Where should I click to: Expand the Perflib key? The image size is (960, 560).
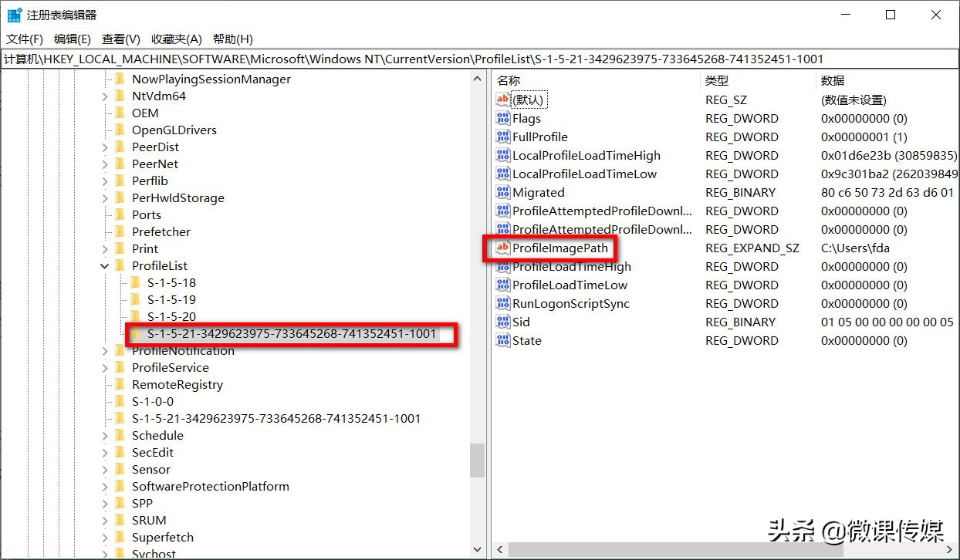106,180
